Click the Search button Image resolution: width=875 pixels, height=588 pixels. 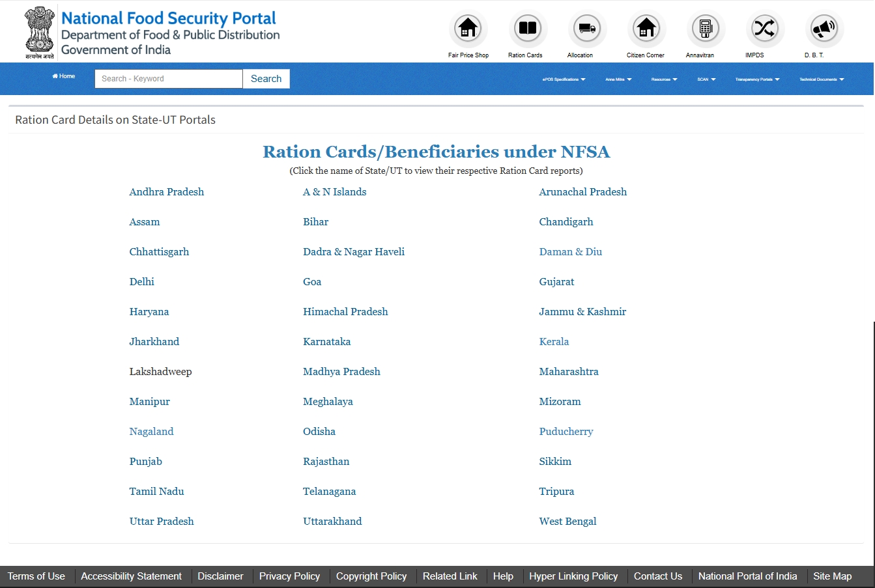coord(266,79)
